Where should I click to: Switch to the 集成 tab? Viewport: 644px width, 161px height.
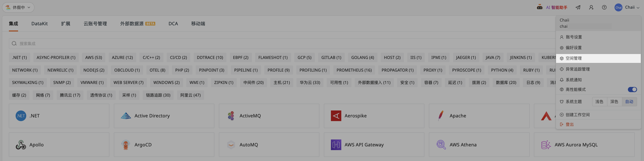click(14, 24)
